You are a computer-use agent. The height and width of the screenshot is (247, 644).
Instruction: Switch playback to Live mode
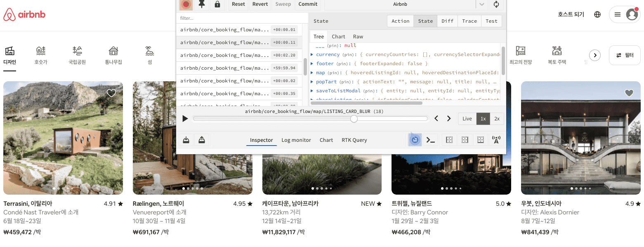point(467,119)
